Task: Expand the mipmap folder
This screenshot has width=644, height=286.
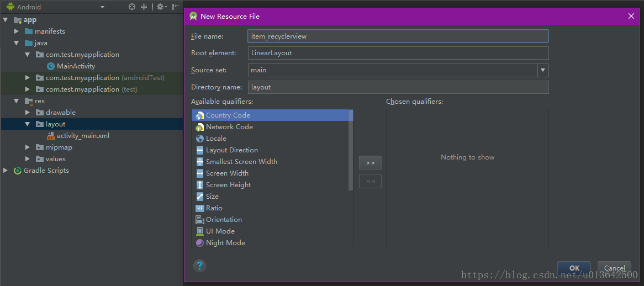Action: tap(27, 147)
